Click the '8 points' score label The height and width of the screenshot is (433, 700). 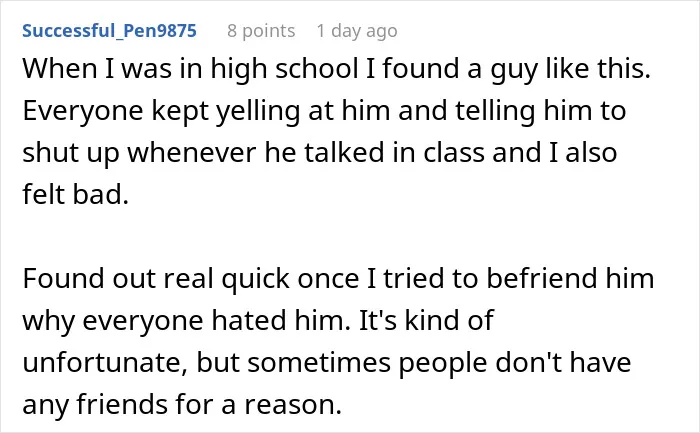(x=261, y=31)
